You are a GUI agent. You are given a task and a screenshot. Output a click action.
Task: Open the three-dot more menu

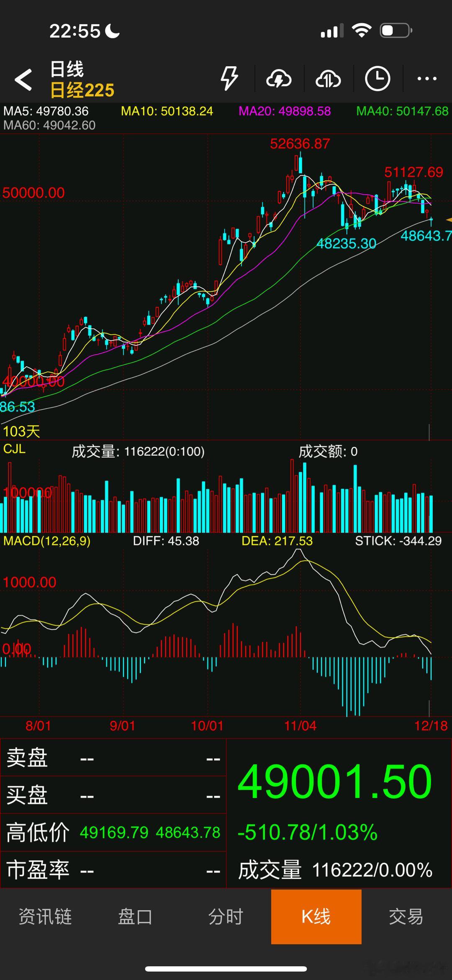click(x=427, y=78)
